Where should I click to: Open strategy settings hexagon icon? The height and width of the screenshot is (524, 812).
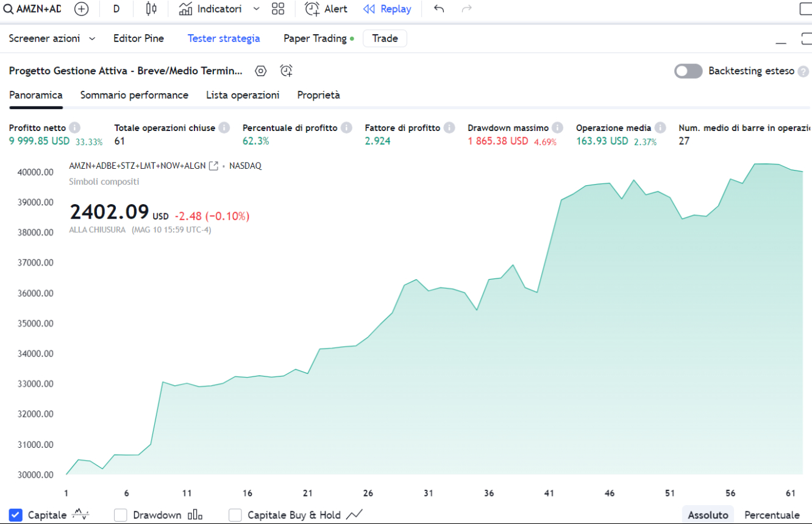pyautogui.click(x=261, y=71)
